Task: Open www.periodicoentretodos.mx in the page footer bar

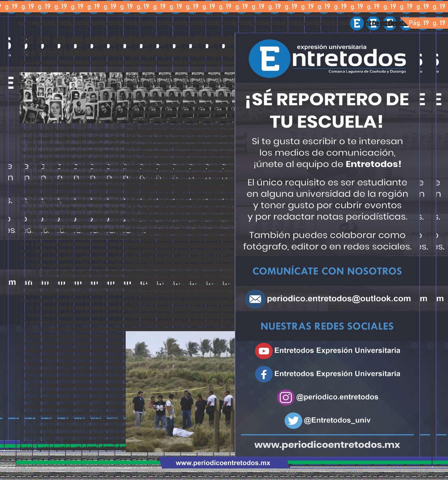Action: coord(223,463)
